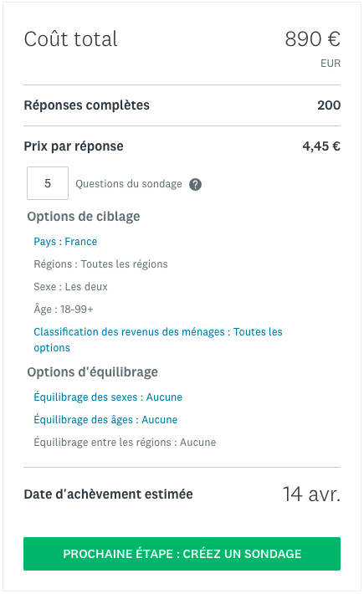Click the Prix par réponse label
Viewport: 364px width, 594px height.
(x=74, y=146)
